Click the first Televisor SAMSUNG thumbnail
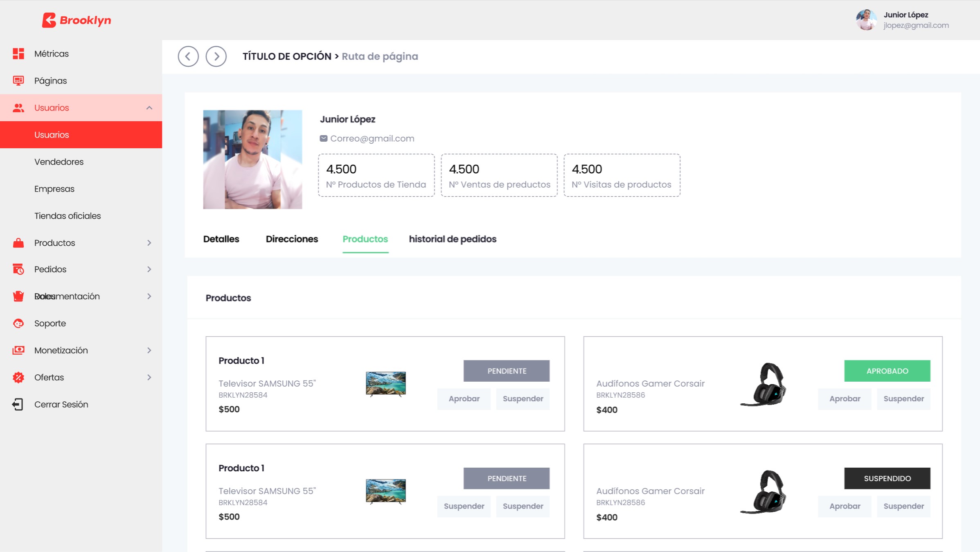Viewport: 980px width, 552px height. pos(385,384)
